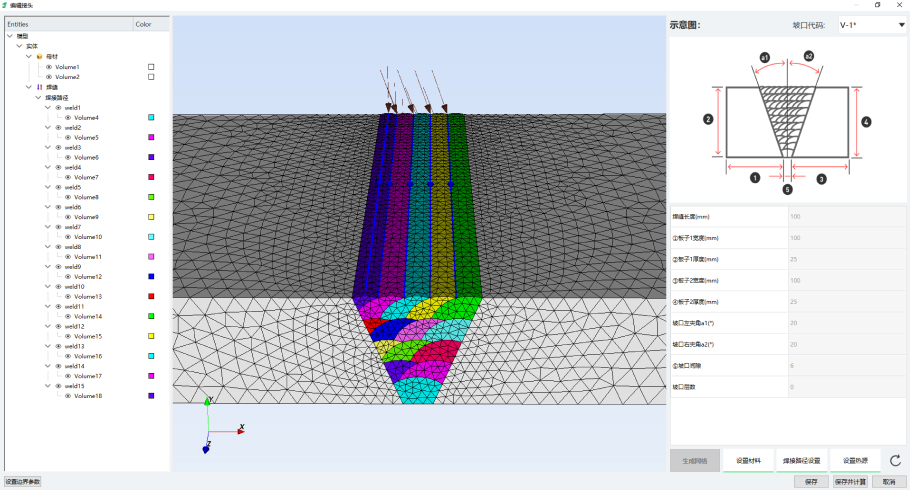
Task: Click the 焊缝长度 value field
Action: (846, 216)
